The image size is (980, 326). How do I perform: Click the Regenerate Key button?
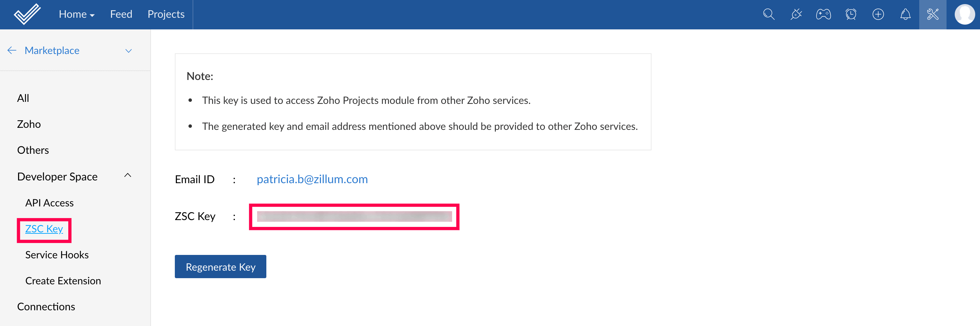(x=220, y=267)
